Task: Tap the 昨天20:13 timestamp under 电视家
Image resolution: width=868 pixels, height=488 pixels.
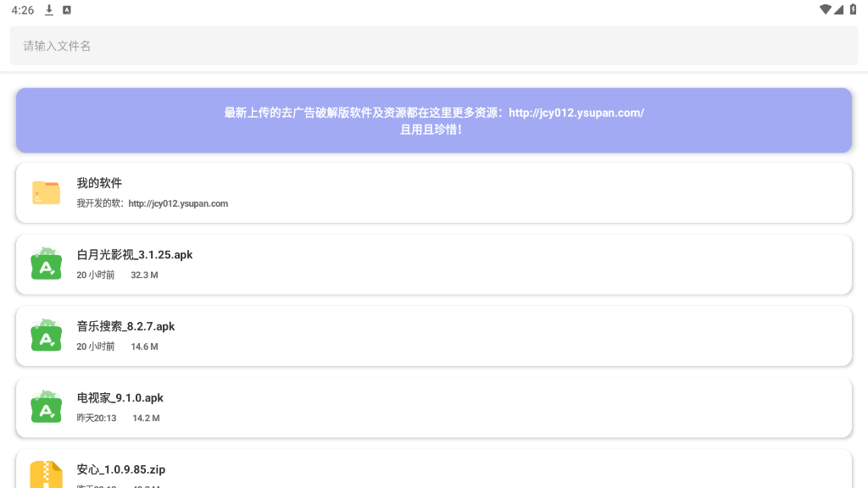Action: pyautogui.click(x=97, y=418)
